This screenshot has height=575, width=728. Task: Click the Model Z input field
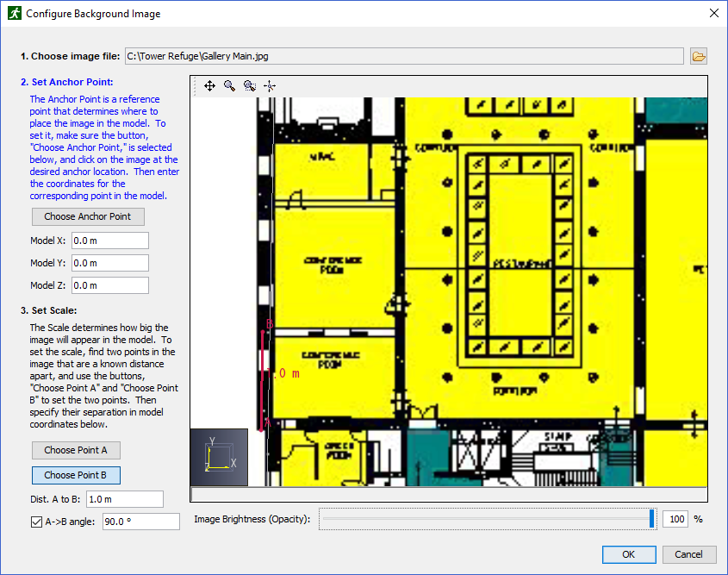coord(110,285)
